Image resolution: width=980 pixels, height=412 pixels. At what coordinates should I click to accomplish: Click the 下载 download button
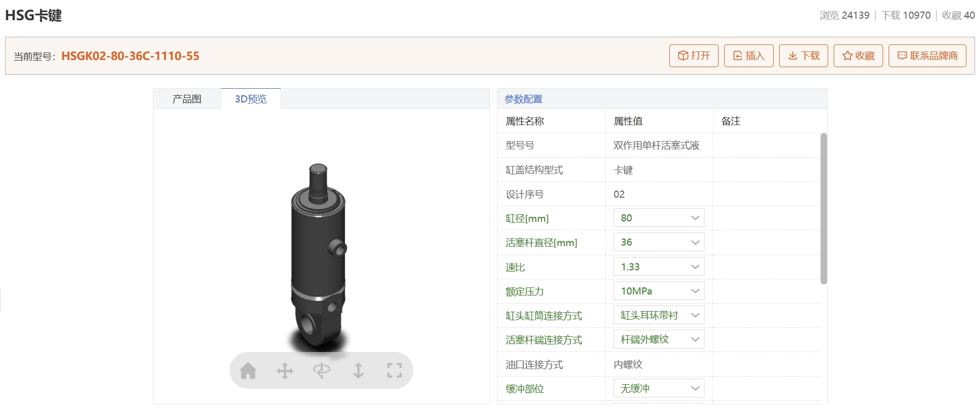click(804, 55)
